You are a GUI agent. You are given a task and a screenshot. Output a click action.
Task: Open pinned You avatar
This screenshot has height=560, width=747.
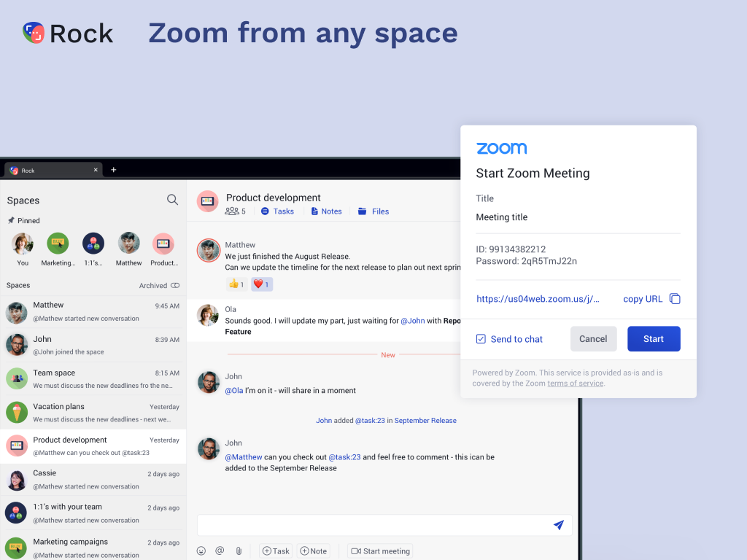coord(23,244)
